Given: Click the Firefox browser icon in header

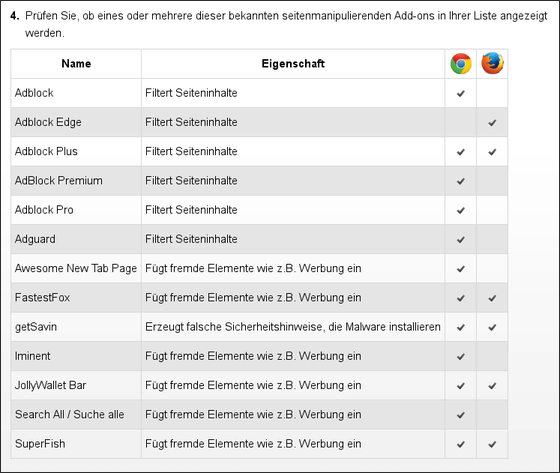Looking at the screenshot, I should (492, 63).
